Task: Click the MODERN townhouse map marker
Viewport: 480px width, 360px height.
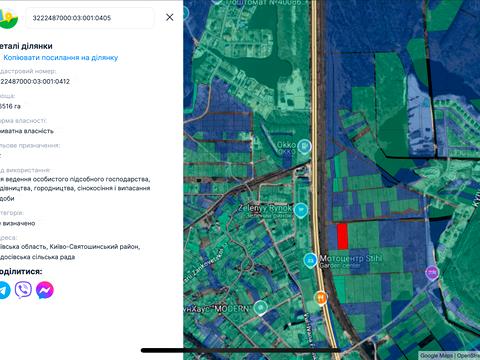Action: coord(260,307)
